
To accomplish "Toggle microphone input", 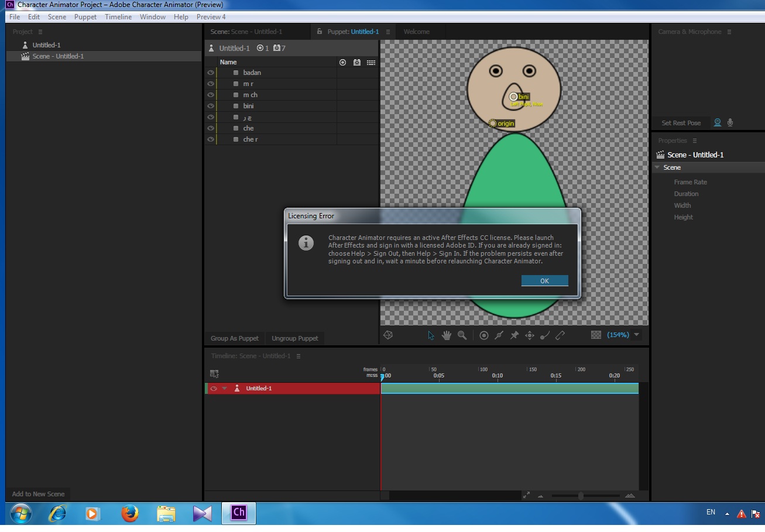I will [x=730, y=123].
